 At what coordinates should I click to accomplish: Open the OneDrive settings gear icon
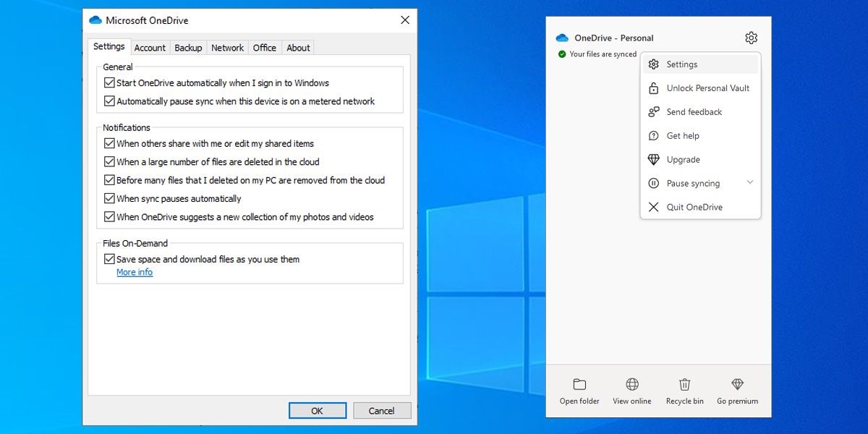pyautogui.click(x=750, y=37)
